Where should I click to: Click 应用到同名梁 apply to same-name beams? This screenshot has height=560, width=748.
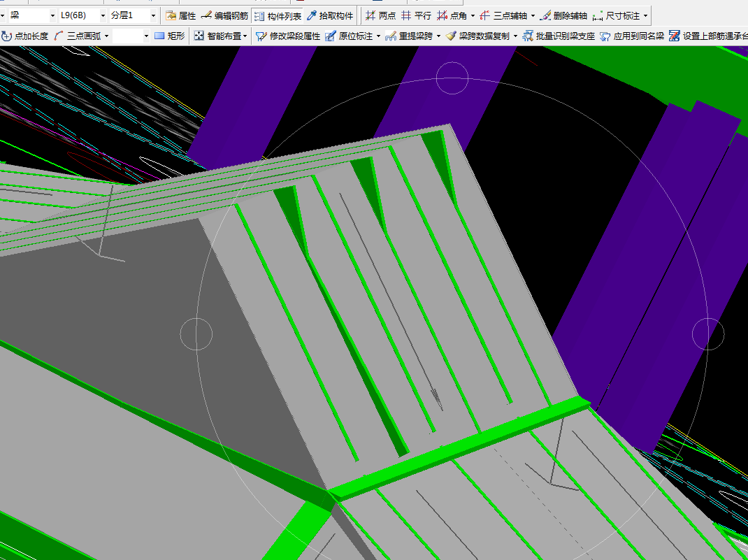pyautogui.click(x=632, y=36)
